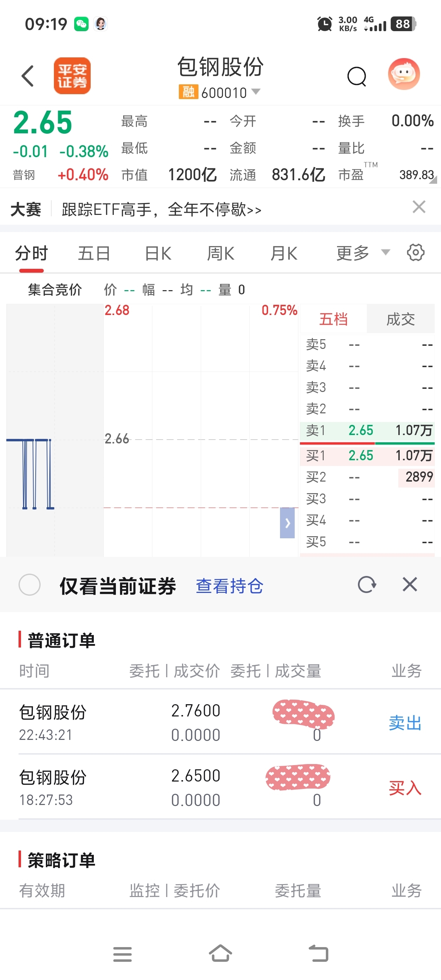This screenshot has width=441, height=980.
Task: Tap 买入 label on the 2.6500 order
Action: coord(405,787)
